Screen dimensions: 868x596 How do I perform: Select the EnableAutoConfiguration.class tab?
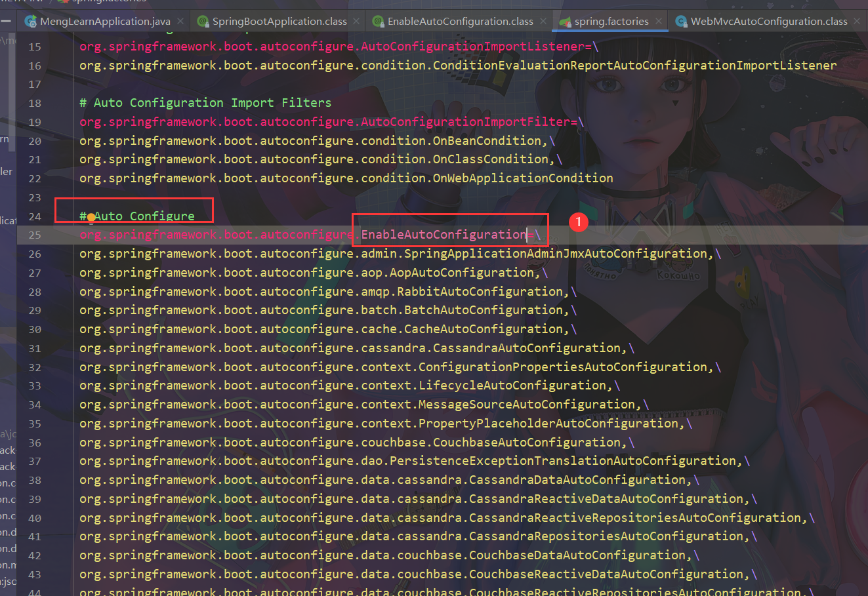coord(460,22)
